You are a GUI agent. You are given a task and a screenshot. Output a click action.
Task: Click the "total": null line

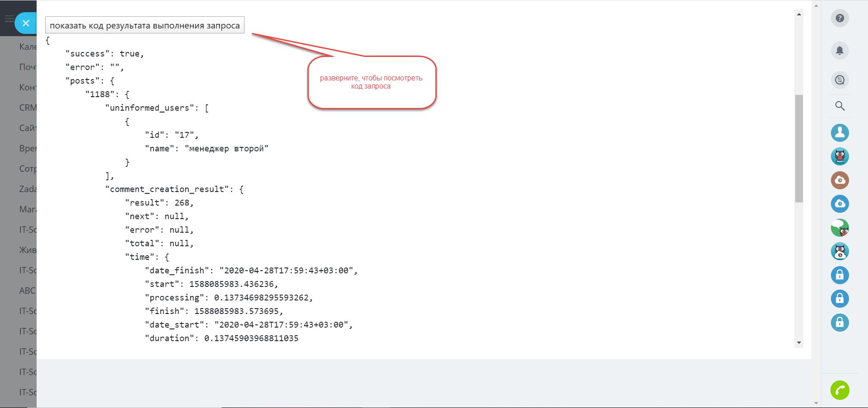159,244
